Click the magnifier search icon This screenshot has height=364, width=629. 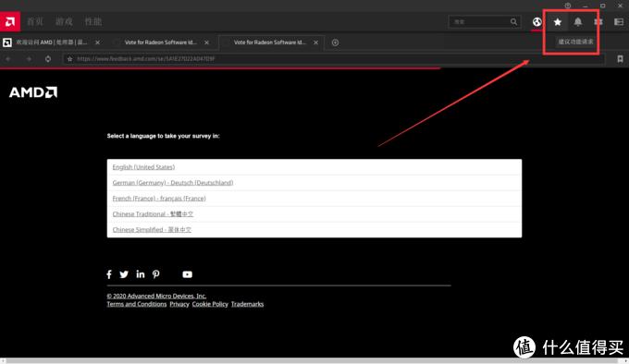(x=514, y=21)
